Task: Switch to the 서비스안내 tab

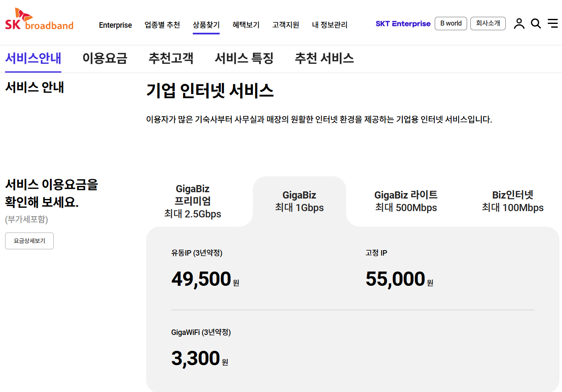Action: click(33, 58)
